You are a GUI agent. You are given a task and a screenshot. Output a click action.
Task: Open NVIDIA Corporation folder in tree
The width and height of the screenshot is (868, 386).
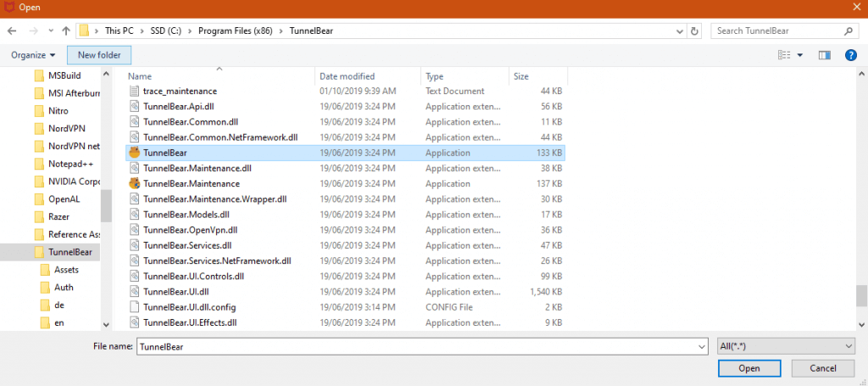66,182
